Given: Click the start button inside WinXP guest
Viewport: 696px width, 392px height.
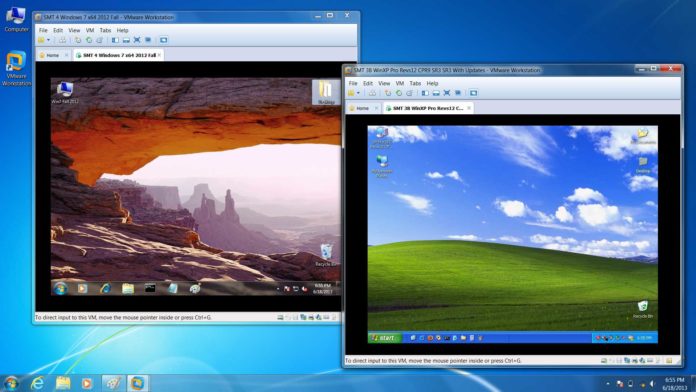Looking at the screenshot, I should [384, 338].
